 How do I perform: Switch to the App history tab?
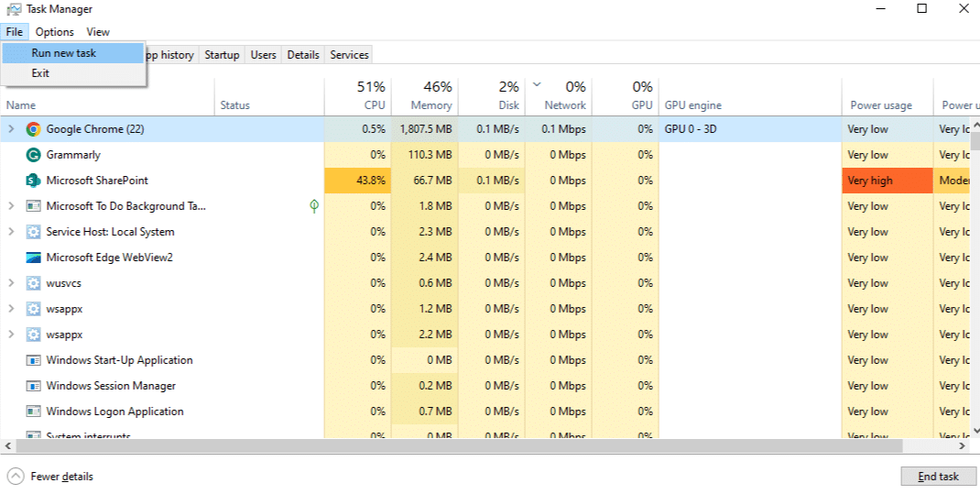[x=171, y=55]
